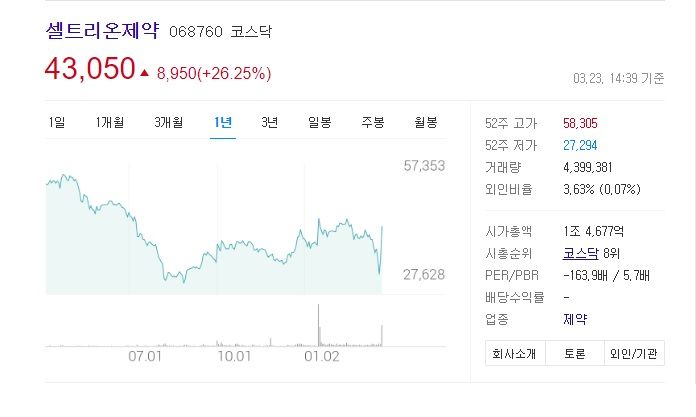
Task: Click the 07.01 date marker on chart
Action: 145,356
